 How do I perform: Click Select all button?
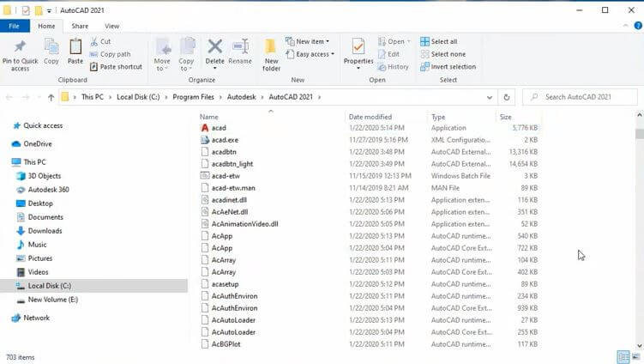(443, 41)
